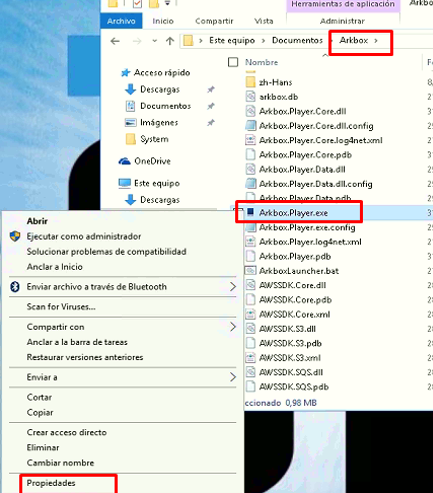The height and width of the screenshot is (493, 433).
Task: Open the recent locations dropdown arrow
Action: [154, 41]
